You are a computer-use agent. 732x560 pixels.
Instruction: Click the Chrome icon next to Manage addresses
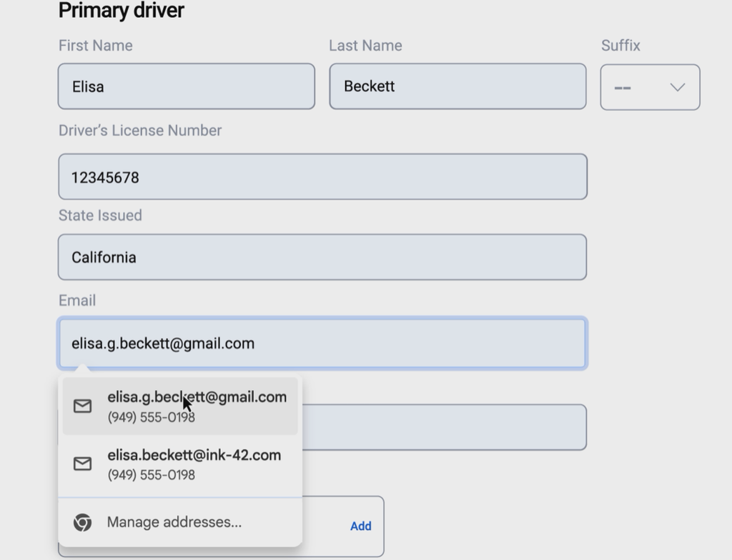pos(83,522)
